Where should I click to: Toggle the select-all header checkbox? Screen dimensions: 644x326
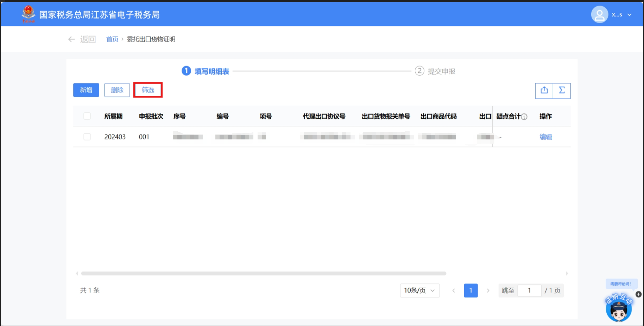(87, 116)
